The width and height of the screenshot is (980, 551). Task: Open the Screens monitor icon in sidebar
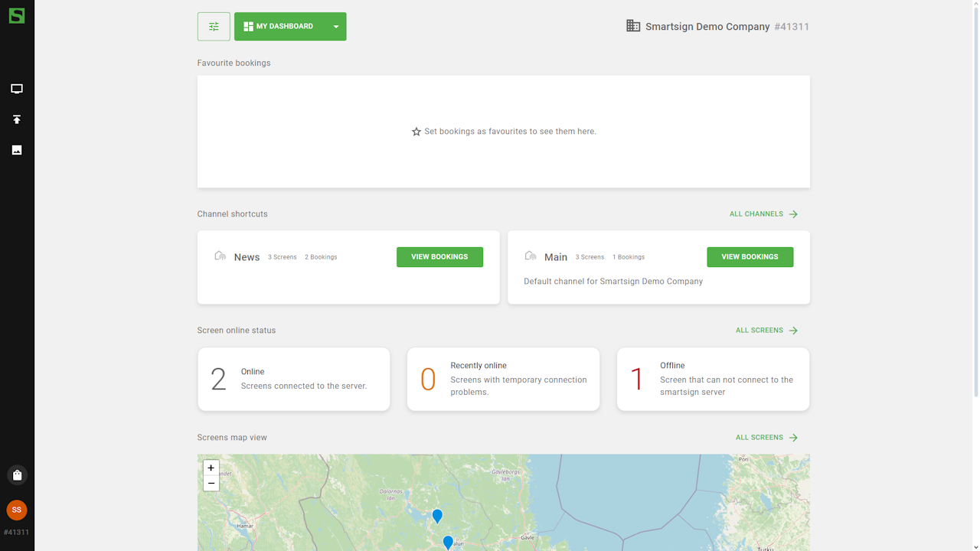pos(17,89)
